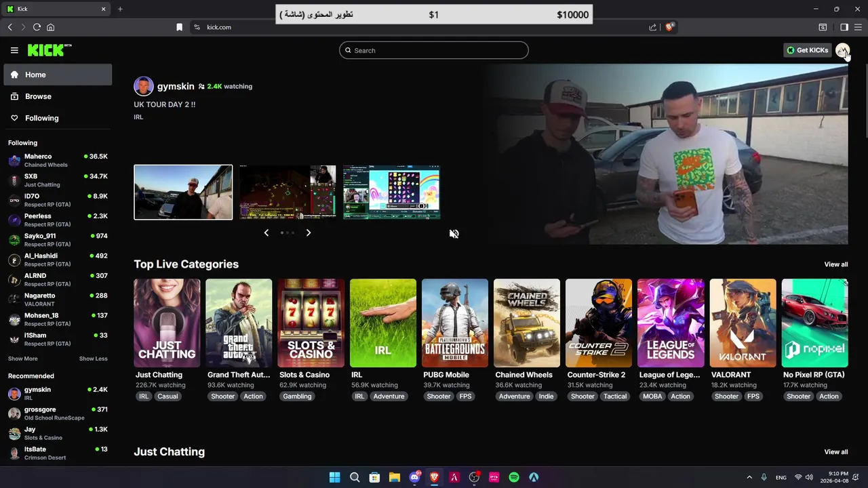Click Tactical tag under Counter-Strike 2
Viewport: 868px width, 488px height.
(615, 396)
